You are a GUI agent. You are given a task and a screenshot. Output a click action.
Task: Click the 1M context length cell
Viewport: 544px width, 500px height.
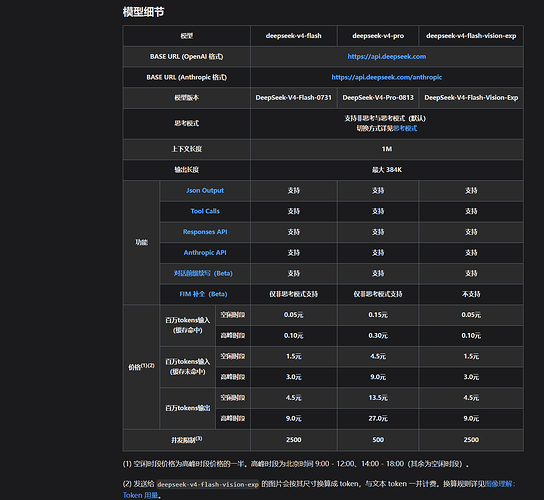click(x=387, y=149)
